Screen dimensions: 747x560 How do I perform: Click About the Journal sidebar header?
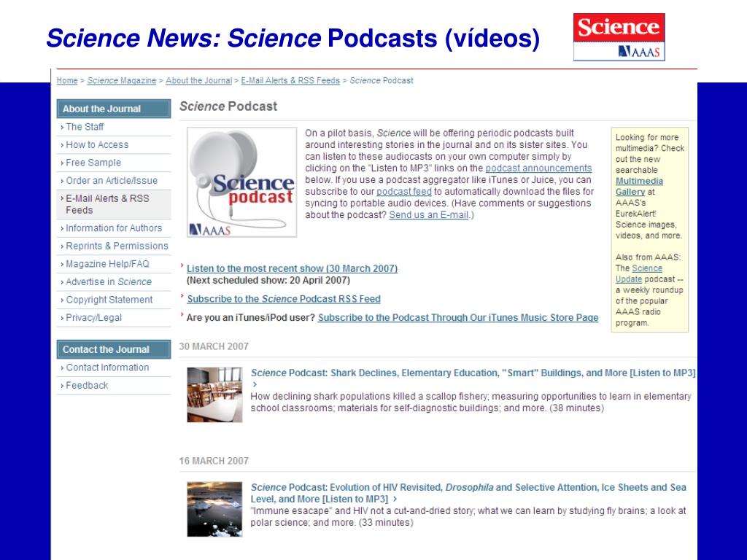pyautogui.click(x=113, y=109)
